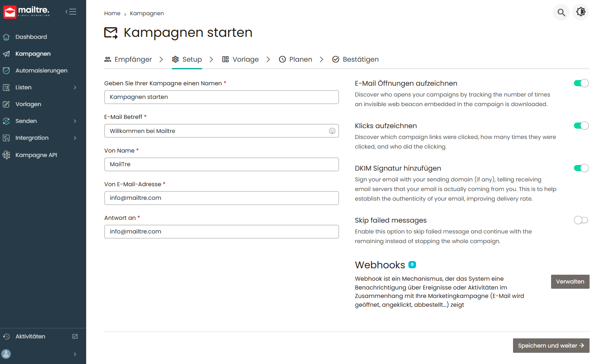This screenshot has width=606, height=364.
Task: Click Speichern und weiter
Action: point(551,345)
